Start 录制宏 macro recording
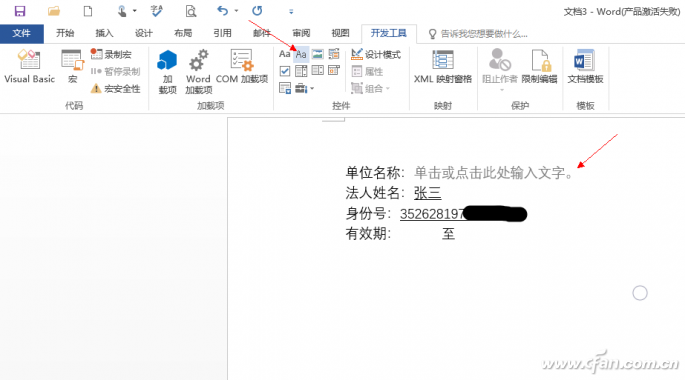This screenshot has height=380, width=685. [x=111, y=54]
